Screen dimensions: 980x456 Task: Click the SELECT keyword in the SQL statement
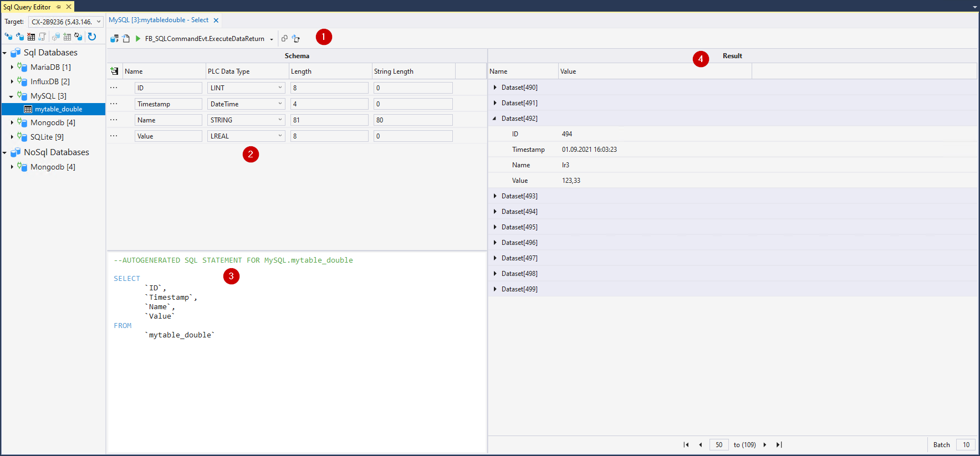click(127, 279)
